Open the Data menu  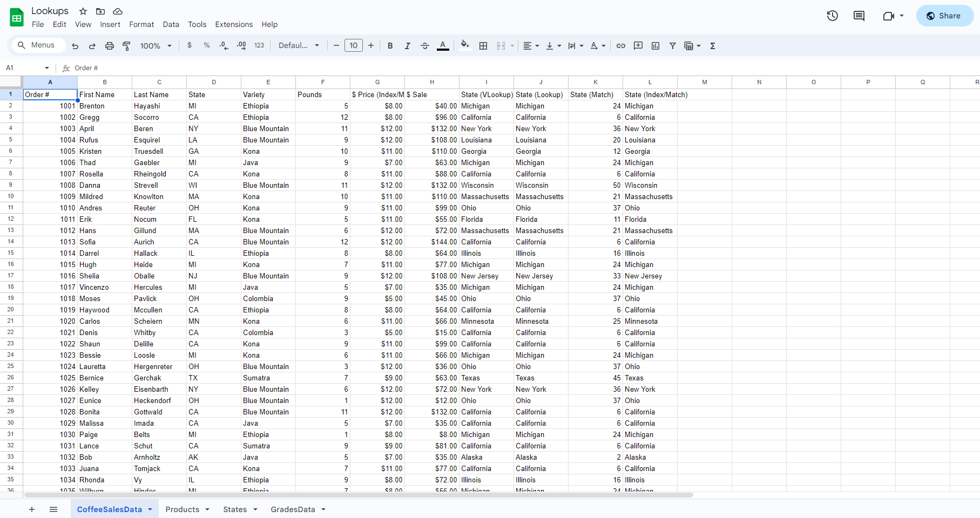171,24
